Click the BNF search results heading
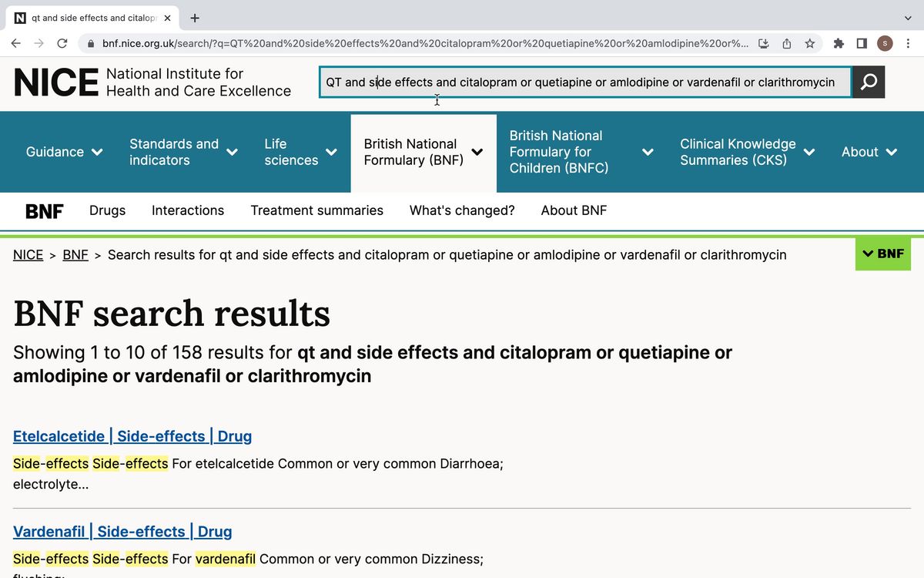Image resolution: width=924 pixels, height=578 pixels. [172, 314]
